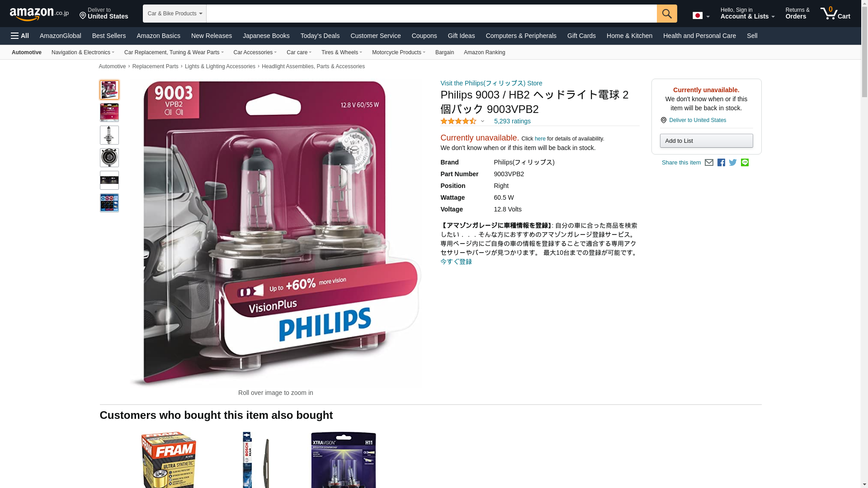Click the Add to List button
This screenshot has height=488, width=868.
point(706,141)
